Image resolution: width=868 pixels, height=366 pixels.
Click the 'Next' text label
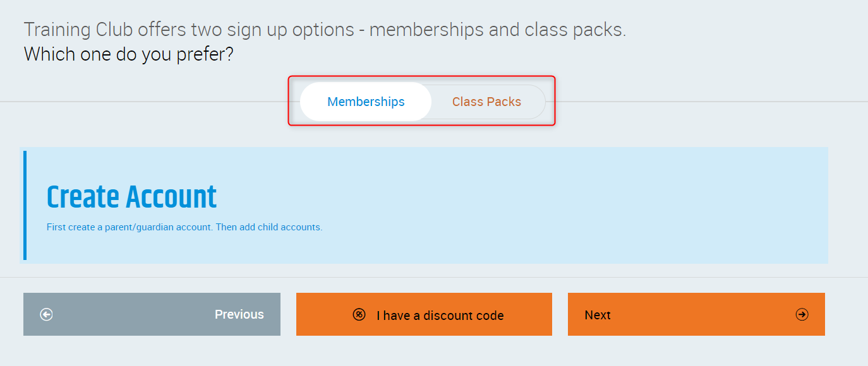click(x=598, y=315)
